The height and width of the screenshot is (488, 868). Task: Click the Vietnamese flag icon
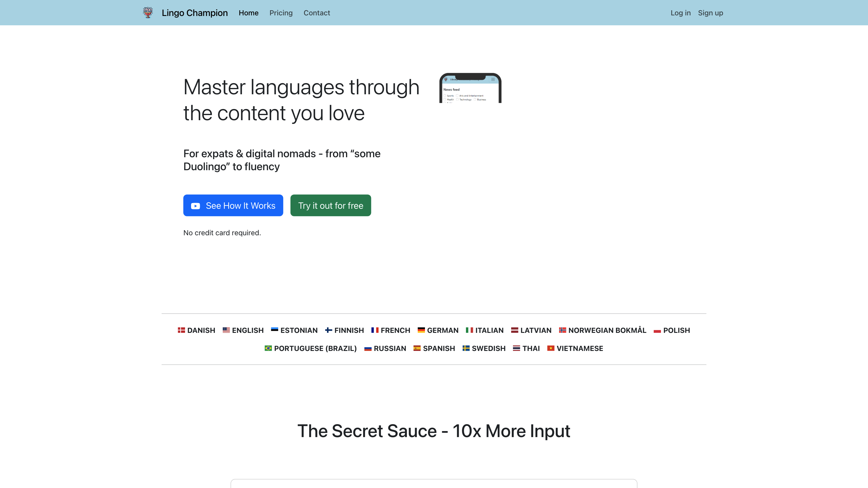(x=551, y=348)
